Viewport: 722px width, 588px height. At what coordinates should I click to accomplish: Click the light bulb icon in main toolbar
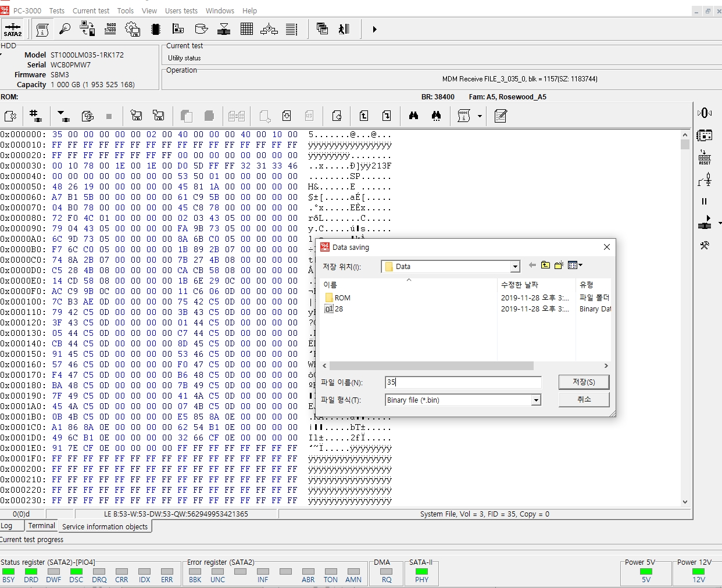coord(65,29)
